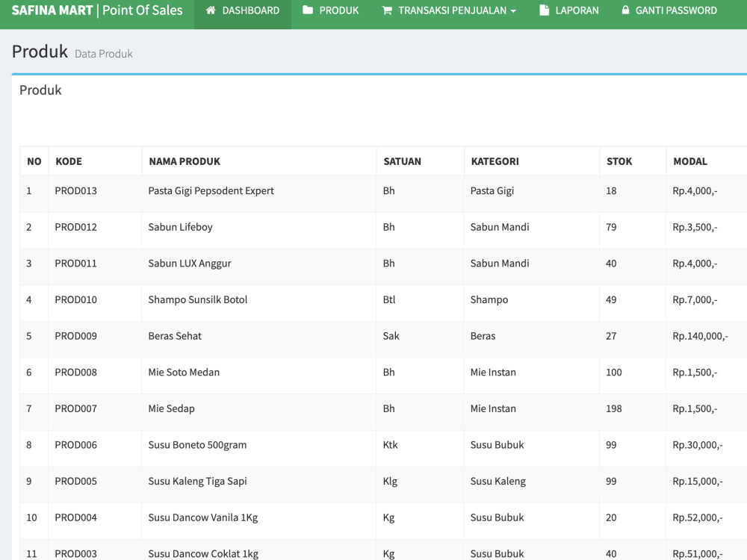This screenshot has width=747, height=560.
Task: Click the Rp.140,000,- modal value
Action: pyautogui.click(x=701, y=336)
